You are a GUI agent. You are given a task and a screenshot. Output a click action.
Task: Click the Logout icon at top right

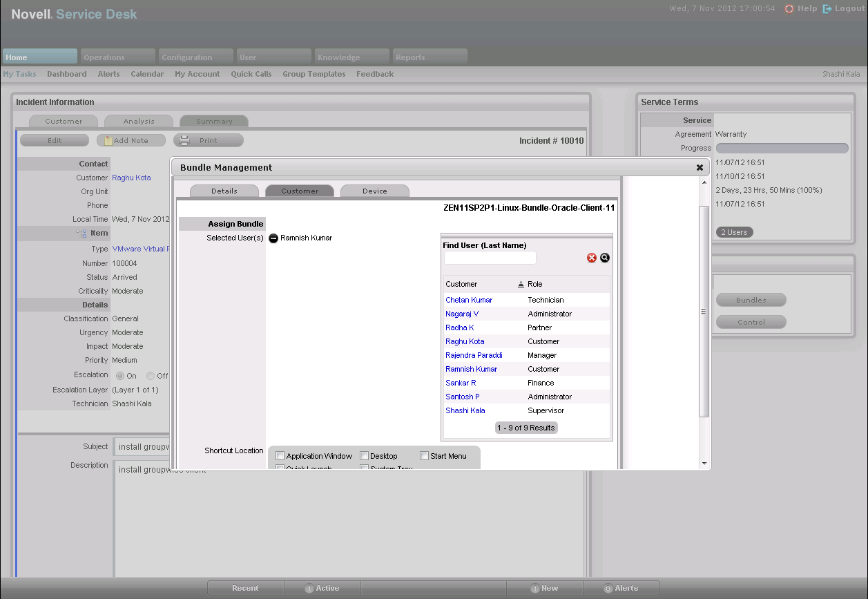pyautogui.click(x=827, y=9)
